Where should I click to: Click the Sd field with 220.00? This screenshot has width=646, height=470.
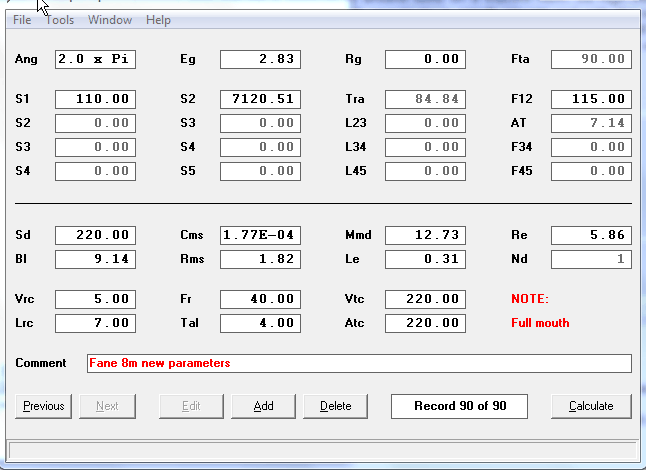coord(95,235)
